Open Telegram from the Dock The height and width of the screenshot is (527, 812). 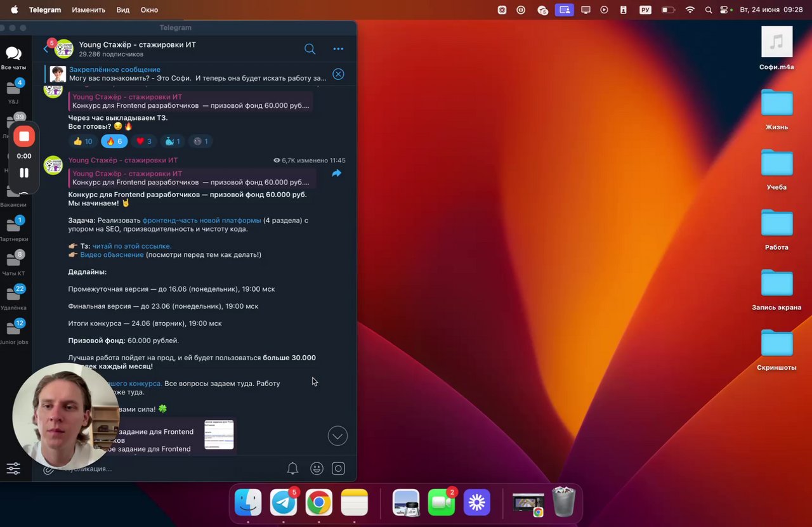(284, 503)
